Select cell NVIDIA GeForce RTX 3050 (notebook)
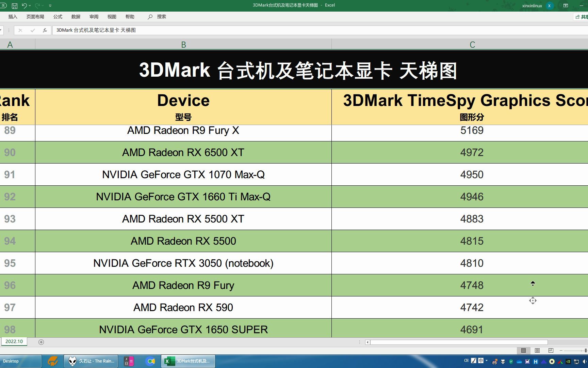 click(x=183, y=263)
